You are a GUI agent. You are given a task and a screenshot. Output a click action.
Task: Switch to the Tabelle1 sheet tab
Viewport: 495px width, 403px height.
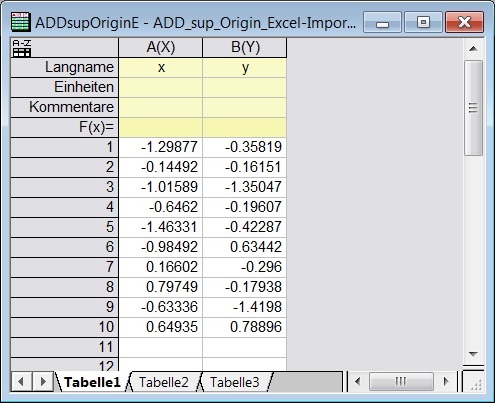[92, 382]
